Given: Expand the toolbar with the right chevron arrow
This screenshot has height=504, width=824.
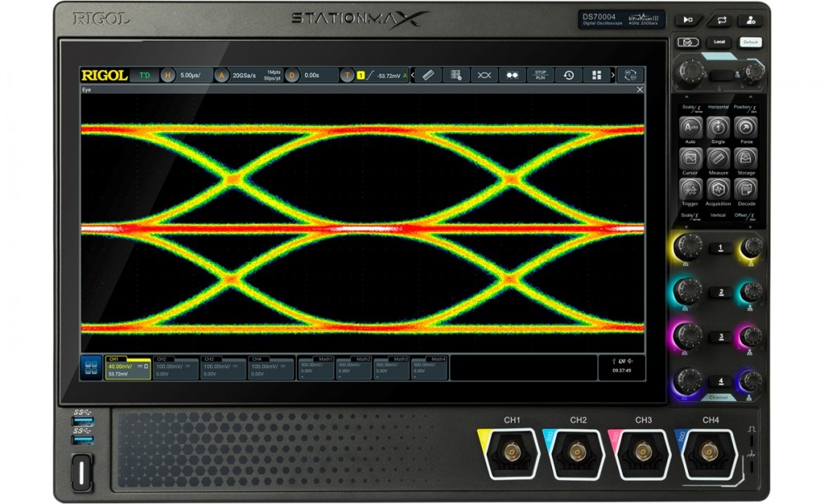Looking at the screenshot, I should tap(613, 76).
